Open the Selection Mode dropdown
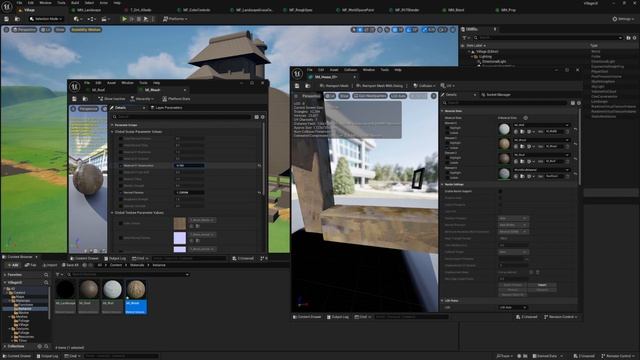Screen dimensions: 640x360 click(46, 19)
